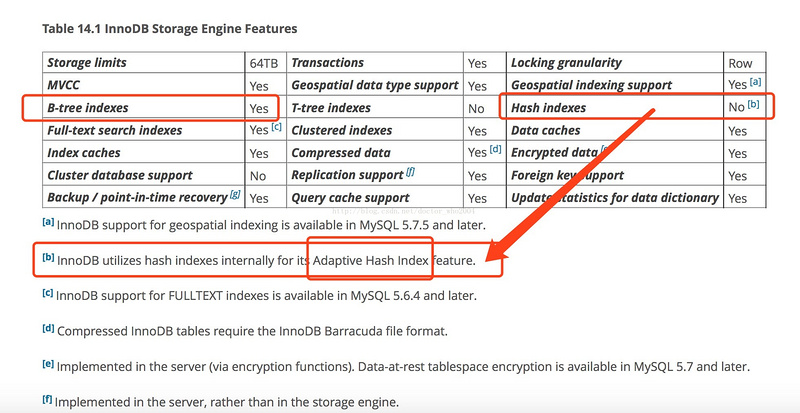Click footnote [d] marker after Compressed data Yes
The width and height of the screenshot is (800, 413).
tap(495, 151)
